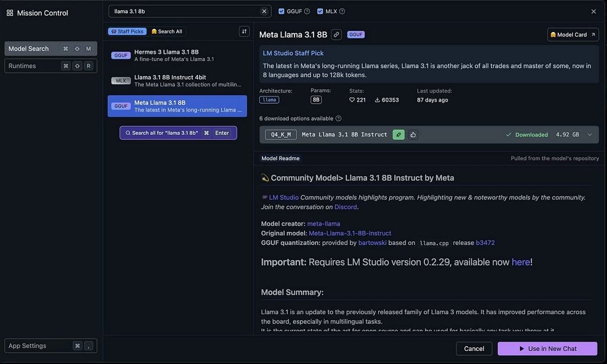Select the Model Readme tab
This screenshot has height=364, width=607.
pos(280,158)
